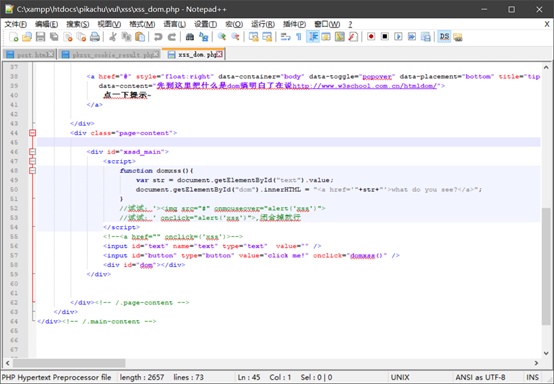Close the post.html tab
554x384 pixels.
tap(51, 54)
